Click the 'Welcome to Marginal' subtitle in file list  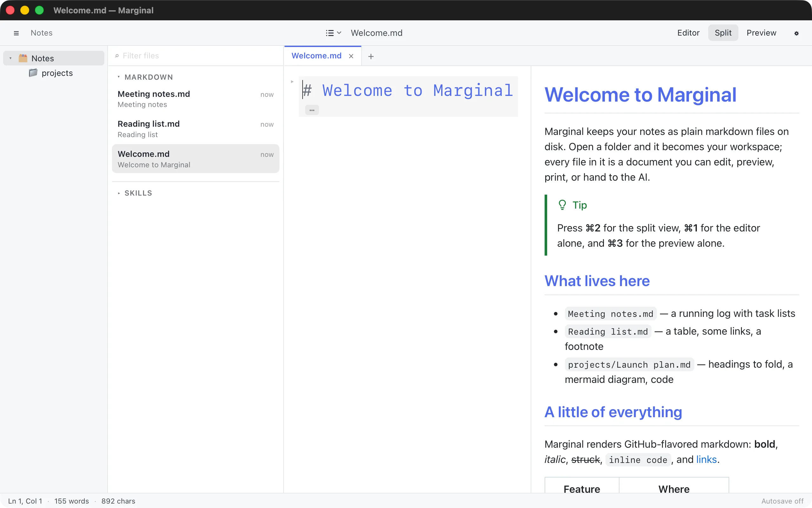pos(154,165)
